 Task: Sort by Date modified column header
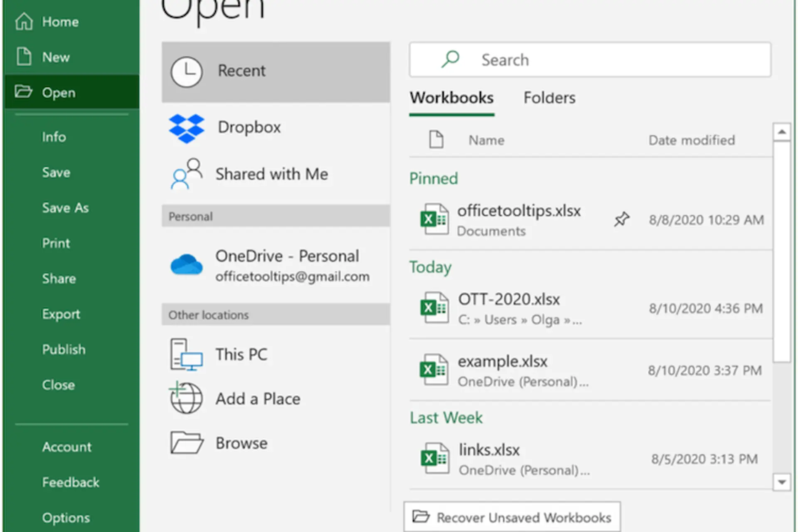coord(692,140)
